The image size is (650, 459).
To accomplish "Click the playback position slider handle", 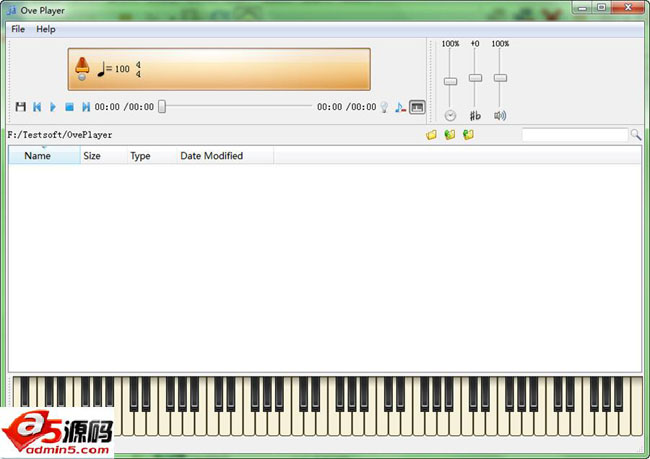I will point(162,107).
